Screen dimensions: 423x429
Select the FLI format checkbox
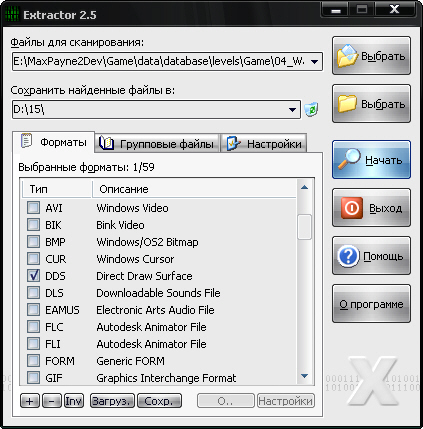(33, 344)
